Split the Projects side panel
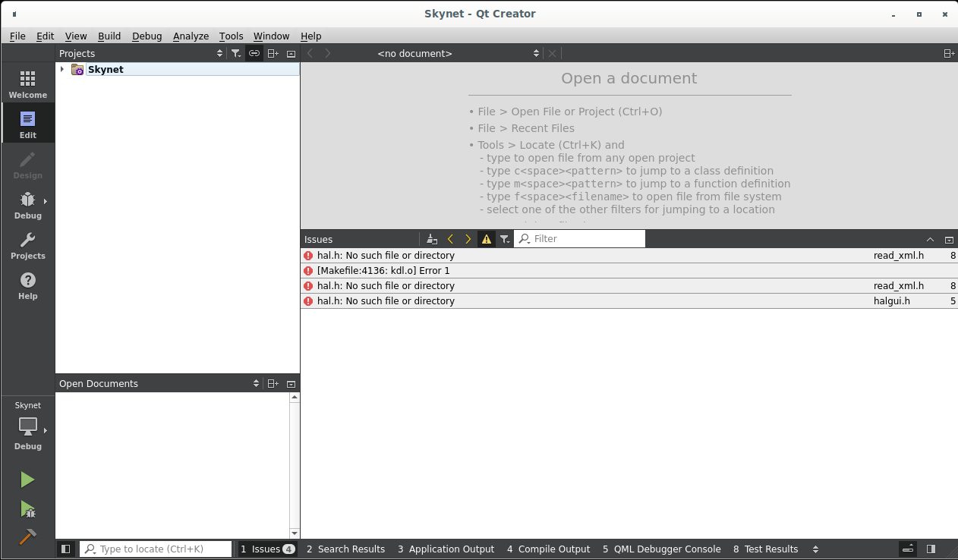This screenshot has width=958, height=560. tap(273, 53)
